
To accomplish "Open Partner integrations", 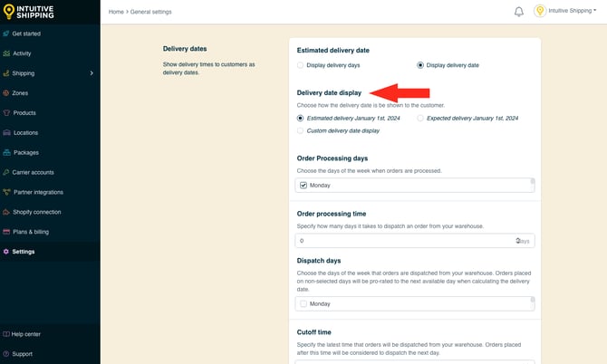I will pyautogui.click(x=38, y=192).
